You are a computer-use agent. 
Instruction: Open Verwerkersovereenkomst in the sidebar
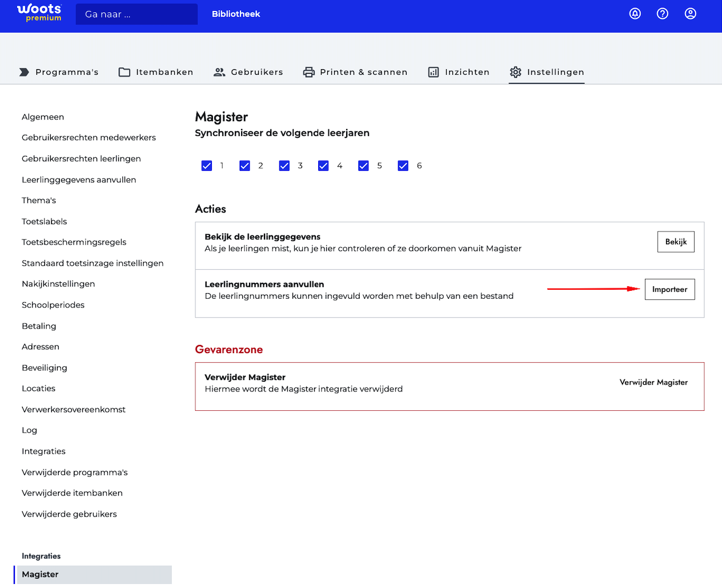74,410
